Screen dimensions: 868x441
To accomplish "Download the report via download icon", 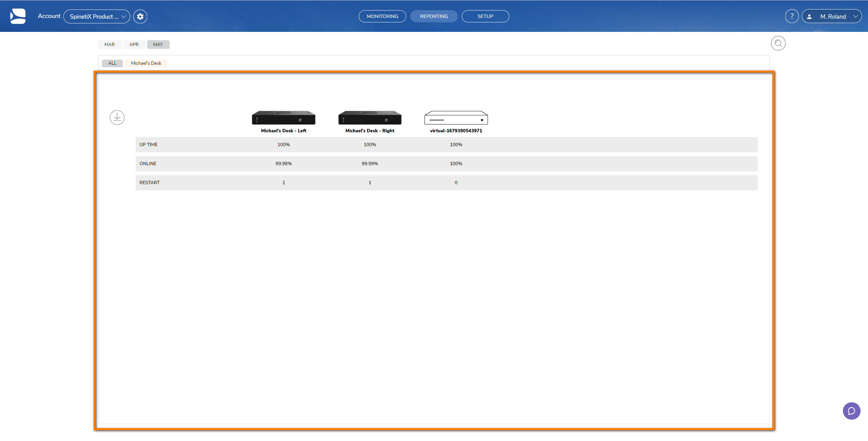I will point(117,118).
